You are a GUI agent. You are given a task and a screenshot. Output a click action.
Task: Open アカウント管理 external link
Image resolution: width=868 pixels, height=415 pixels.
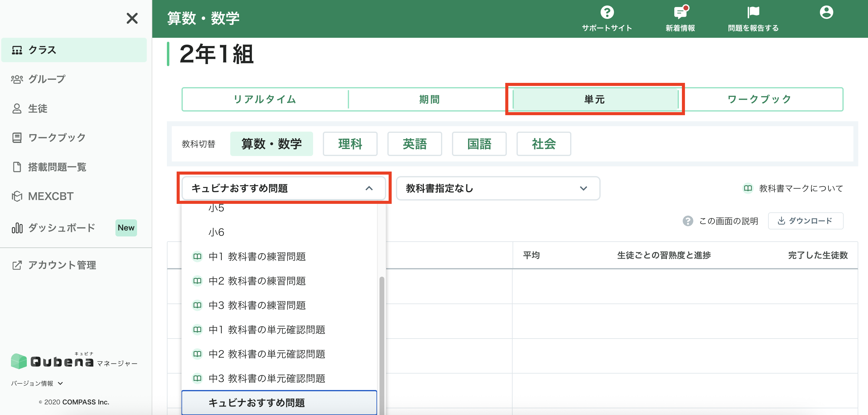[74, 265]
